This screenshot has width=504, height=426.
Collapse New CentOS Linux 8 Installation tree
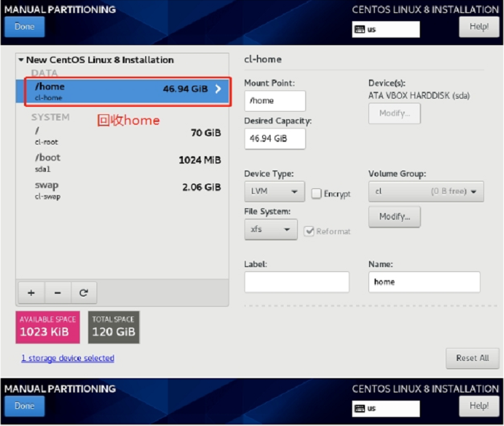coord(21,60)
